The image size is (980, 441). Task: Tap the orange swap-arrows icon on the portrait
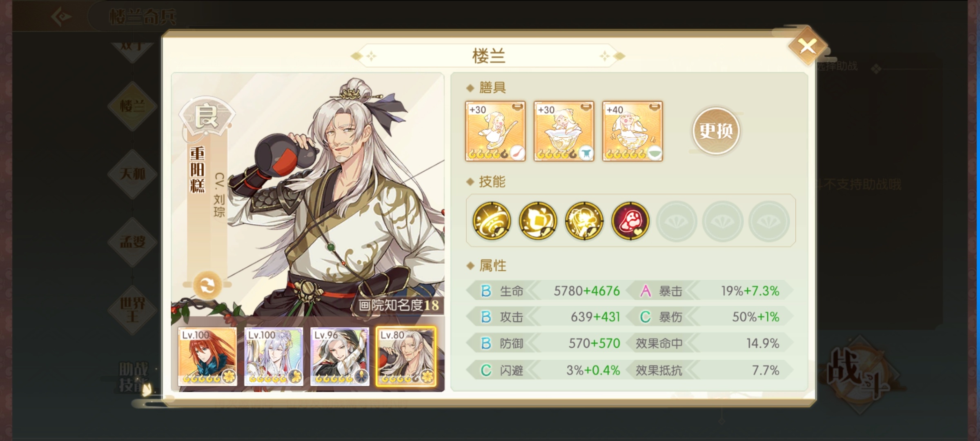click(x=207, y=285)
